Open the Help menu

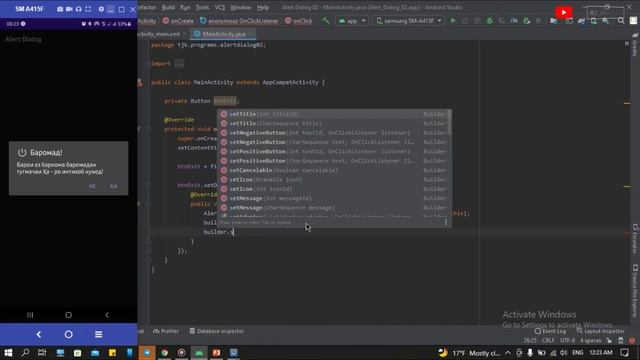click(263, 7)
